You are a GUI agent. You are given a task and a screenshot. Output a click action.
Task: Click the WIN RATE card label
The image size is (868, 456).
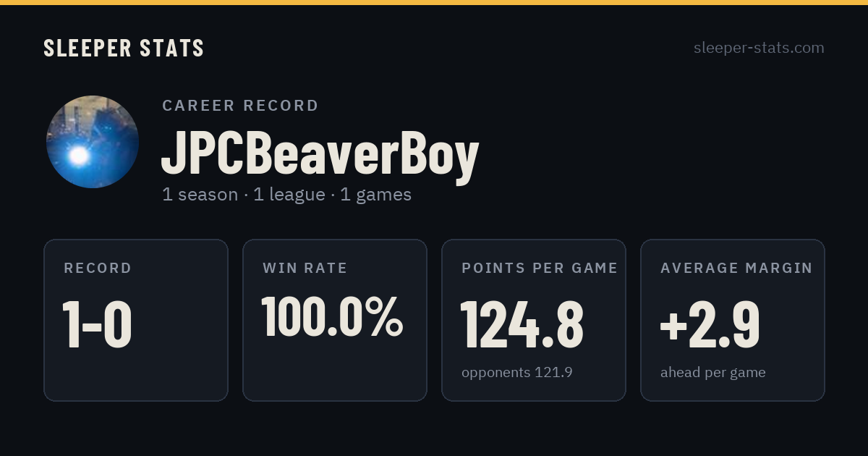coord(305,269)
